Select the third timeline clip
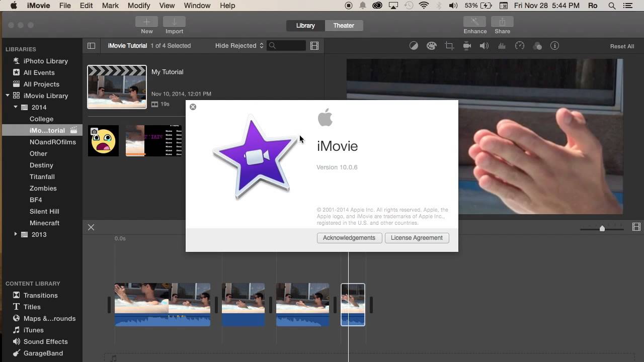Viewport: 644px width, 362px height. point(302,305)
